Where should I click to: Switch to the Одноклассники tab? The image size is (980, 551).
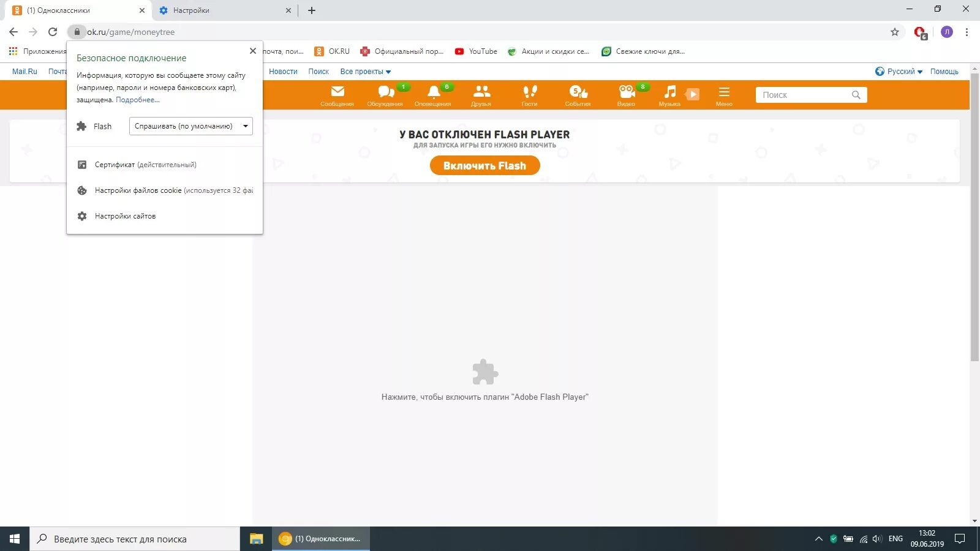point(78,10)
